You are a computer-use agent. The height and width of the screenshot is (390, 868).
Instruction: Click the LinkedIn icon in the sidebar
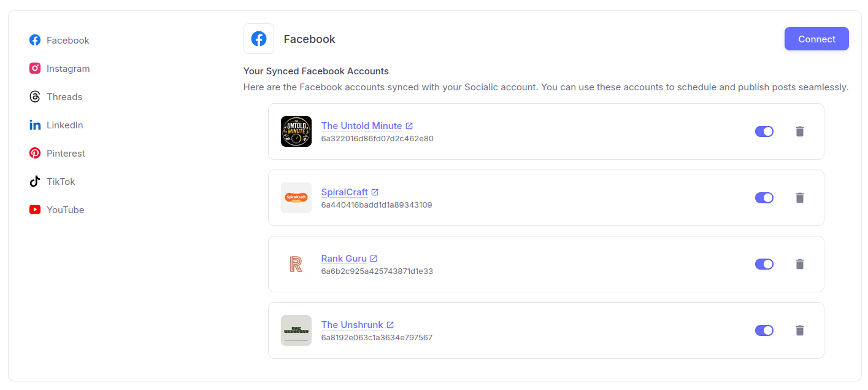pyautogui.click(x=35, y=125)
